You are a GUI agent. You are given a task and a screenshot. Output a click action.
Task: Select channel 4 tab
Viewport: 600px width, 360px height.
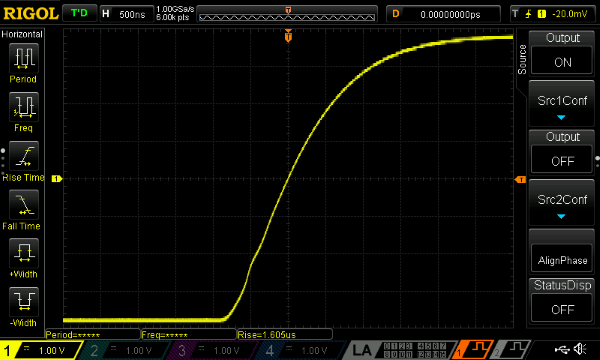(x=300, y=350)
